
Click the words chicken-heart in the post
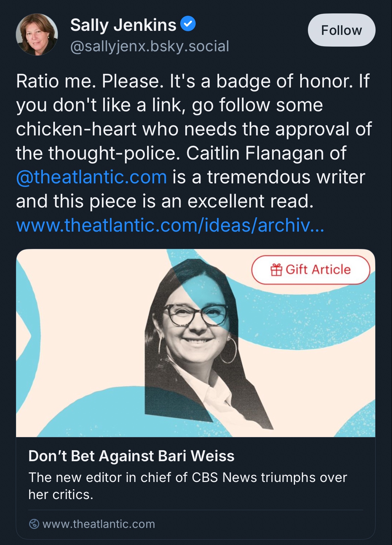click(76, 129)
